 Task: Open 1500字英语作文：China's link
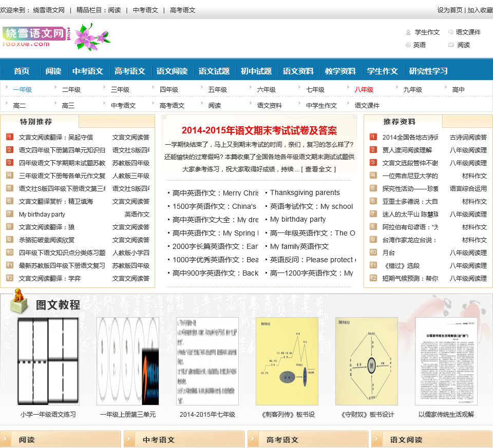(x=215, y=206)
